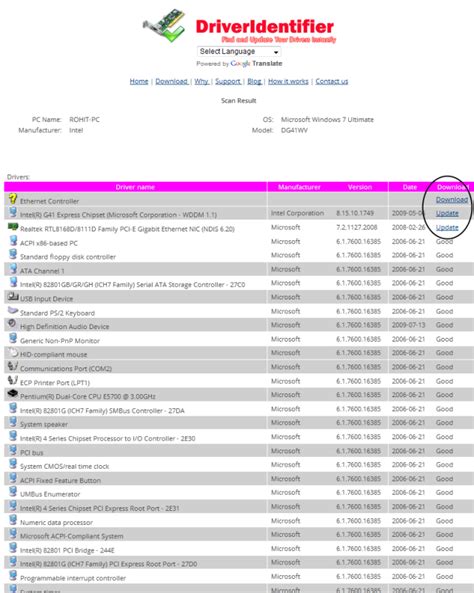
Task: Open How it works link
Action: 288,81
